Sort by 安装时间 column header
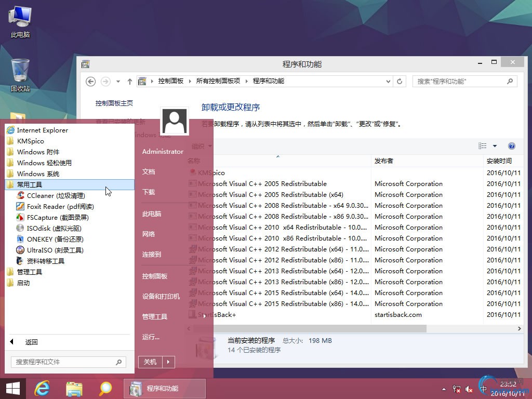 click(503, 161)
